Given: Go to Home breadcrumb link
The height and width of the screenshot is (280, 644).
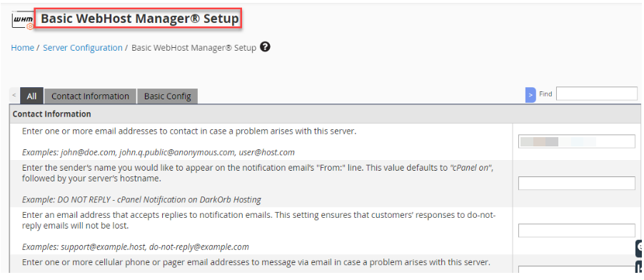Looking at the screenshot, I should coord(23,48).
